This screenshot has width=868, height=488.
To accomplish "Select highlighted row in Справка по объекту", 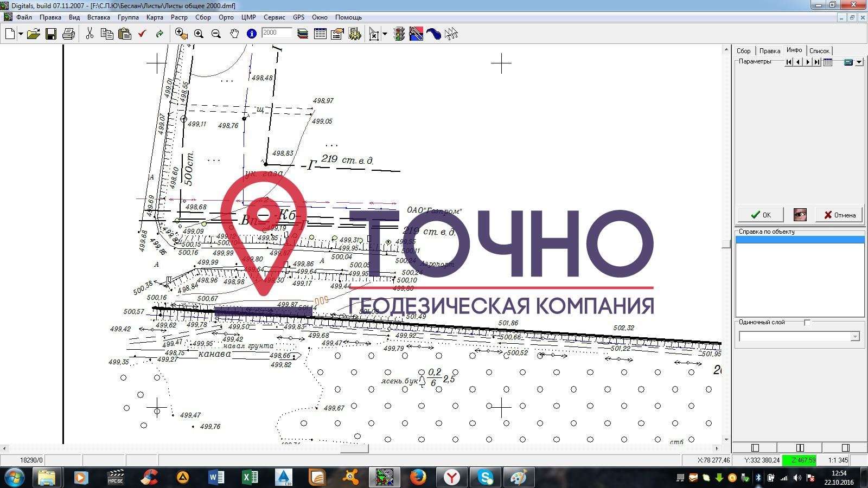I will [800, 240].
